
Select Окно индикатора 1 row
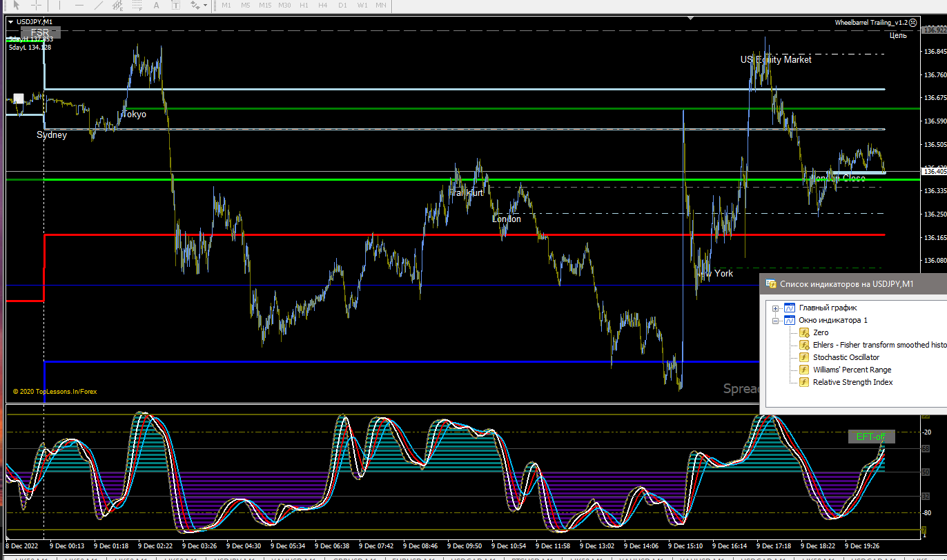pos(833,321)
